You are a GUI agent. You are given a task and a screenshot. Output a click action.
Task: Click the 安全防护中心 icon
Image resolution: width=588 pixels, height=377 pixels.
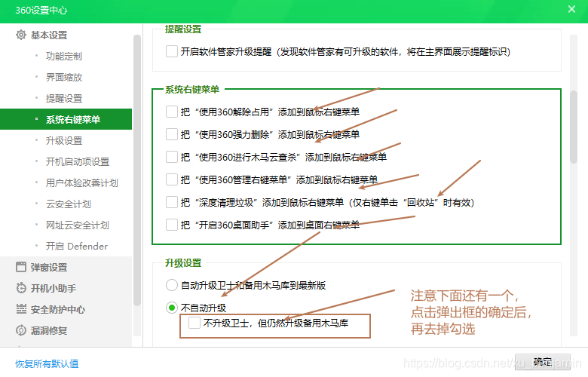[21, 309]
